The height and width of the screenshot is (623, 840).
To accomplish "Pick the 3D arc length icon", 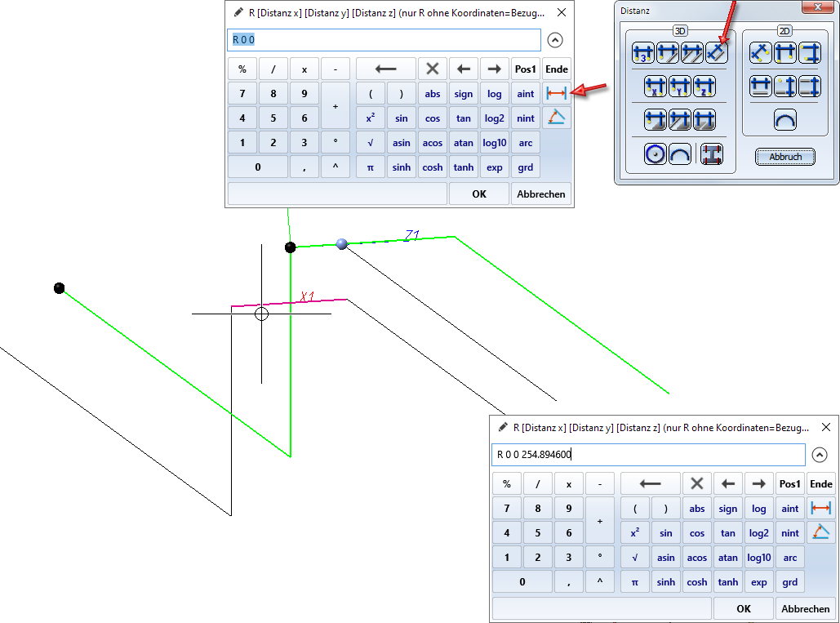I will pyautogui.click(x=680, y=154).
